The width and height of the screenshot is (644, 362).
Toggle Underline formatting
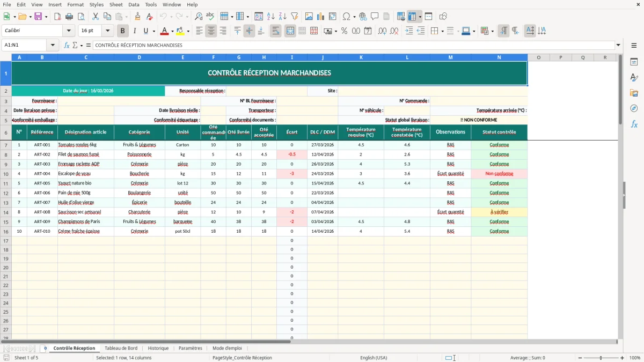pyautogui.click(x=145, y=31)
